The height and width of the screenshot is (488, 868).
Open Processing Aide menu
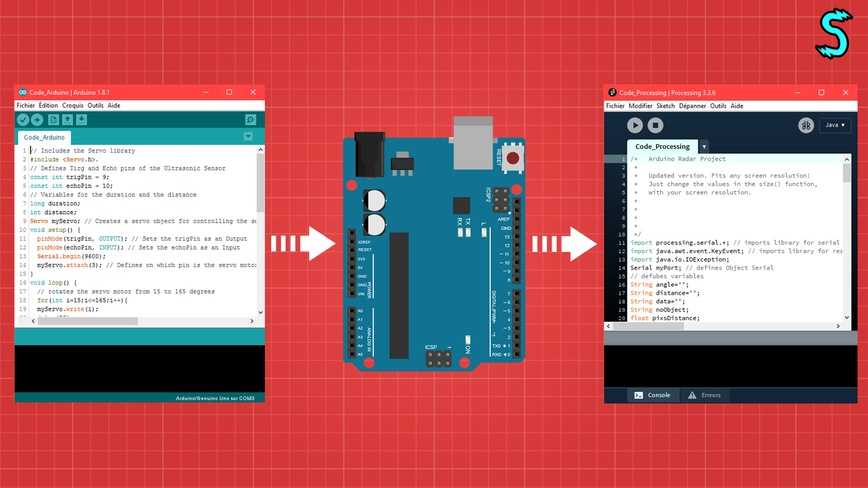coord(737,106)
